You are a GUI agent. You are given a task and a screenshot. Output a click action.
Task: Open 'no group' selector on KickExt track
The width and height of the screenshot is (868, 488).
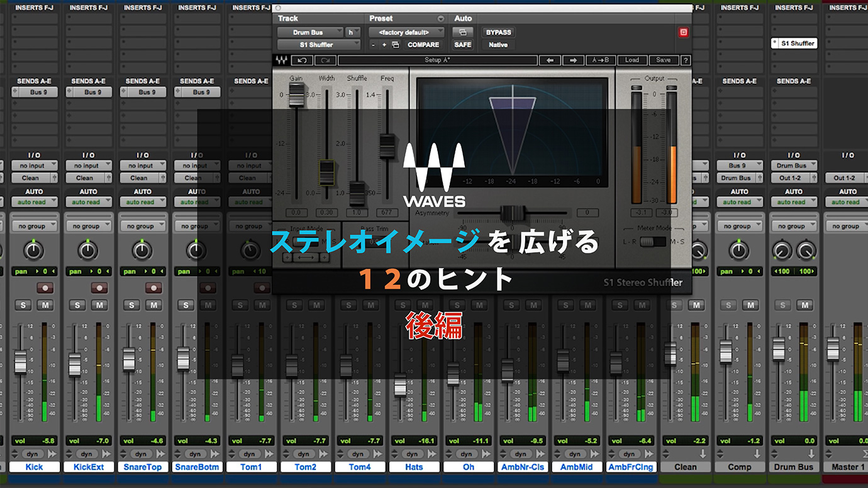88,226
